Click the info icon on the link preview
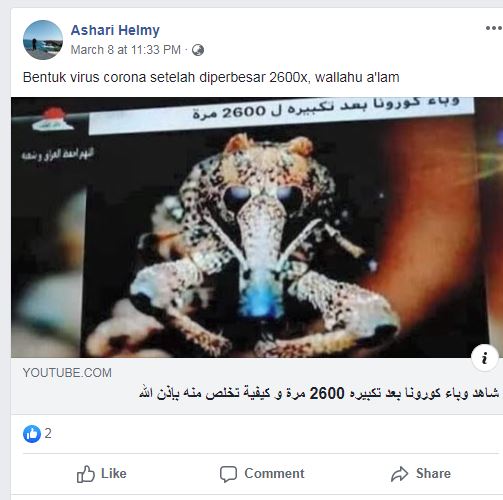This screenshot has height=500, width=503. point(484,358)
